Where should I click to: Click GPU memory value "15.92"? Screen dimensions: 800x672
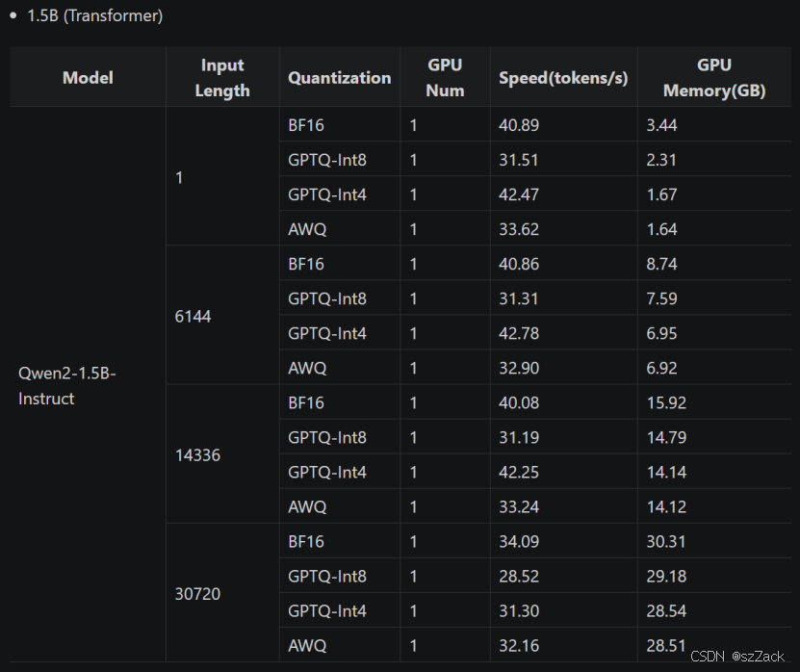(666, 402)
